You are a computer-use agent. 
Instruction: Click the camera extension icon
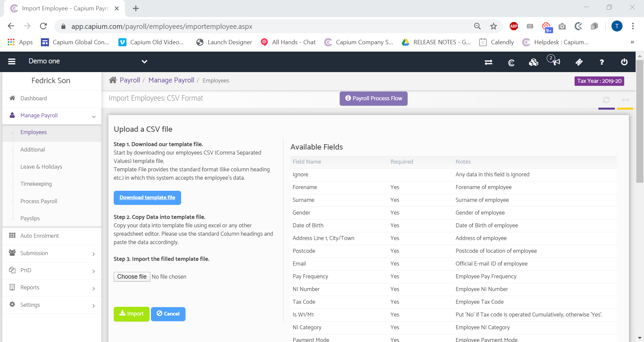(562, 26)
